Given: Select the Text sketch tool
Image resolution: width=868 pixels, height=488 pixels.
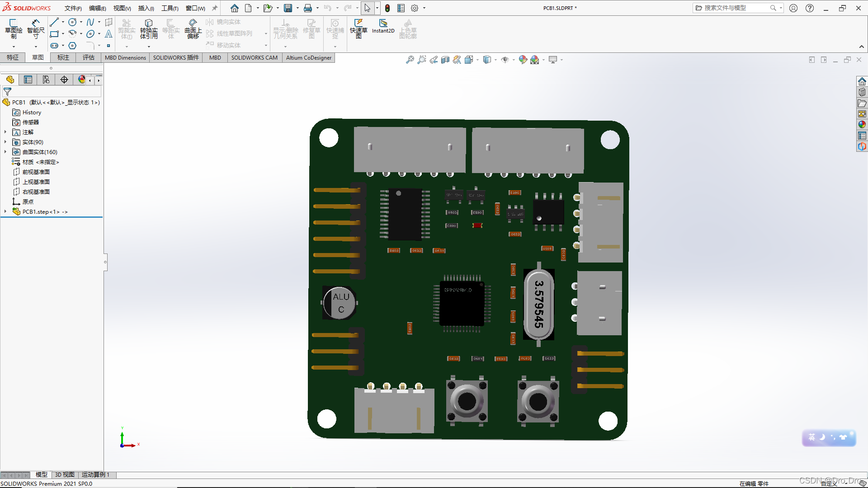Looking at the screenshot, I should pos(108,34).
